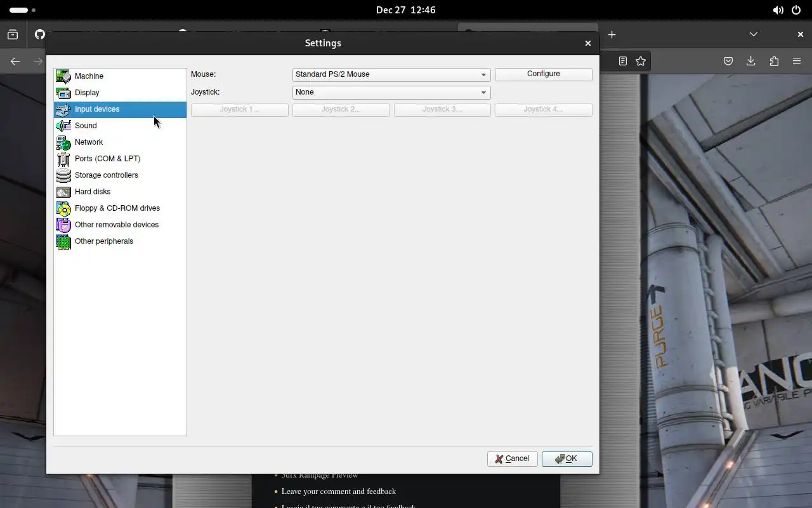The height and width of the screenshot is (508, 812).
Task: Click the Other peripherals icon
Action: click(x=63, y=241)
